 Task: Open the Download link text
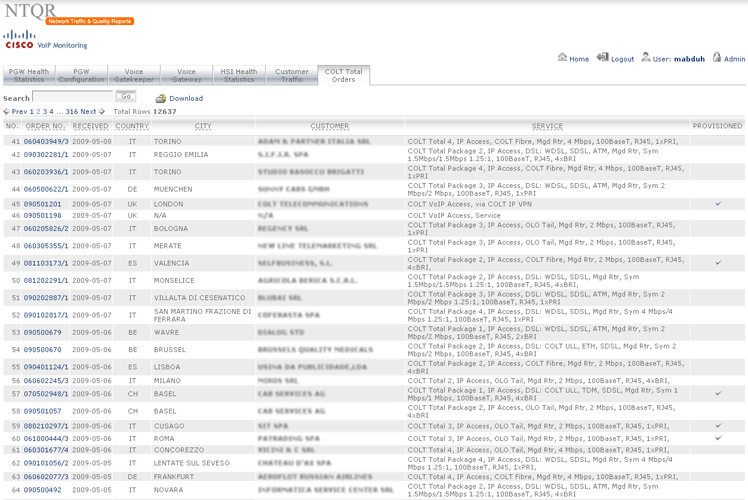[x=186, y=99]
